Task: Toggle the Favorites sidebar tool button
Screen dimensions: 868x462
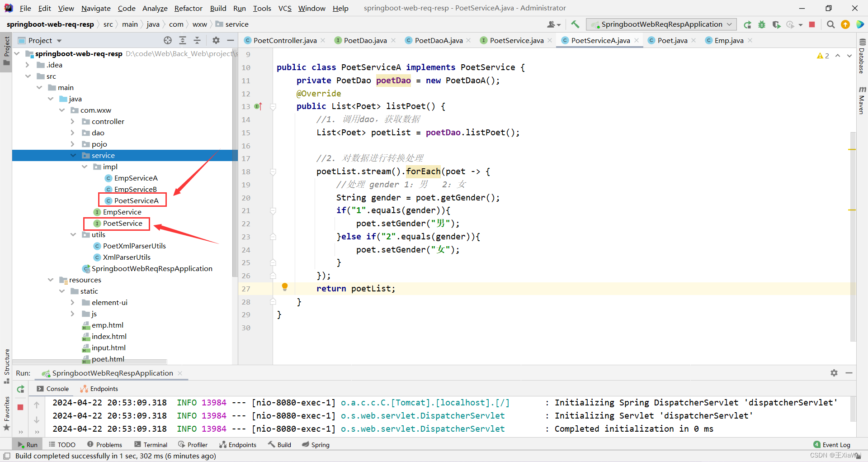Action: pyautogui.click(x=6, y=413)
